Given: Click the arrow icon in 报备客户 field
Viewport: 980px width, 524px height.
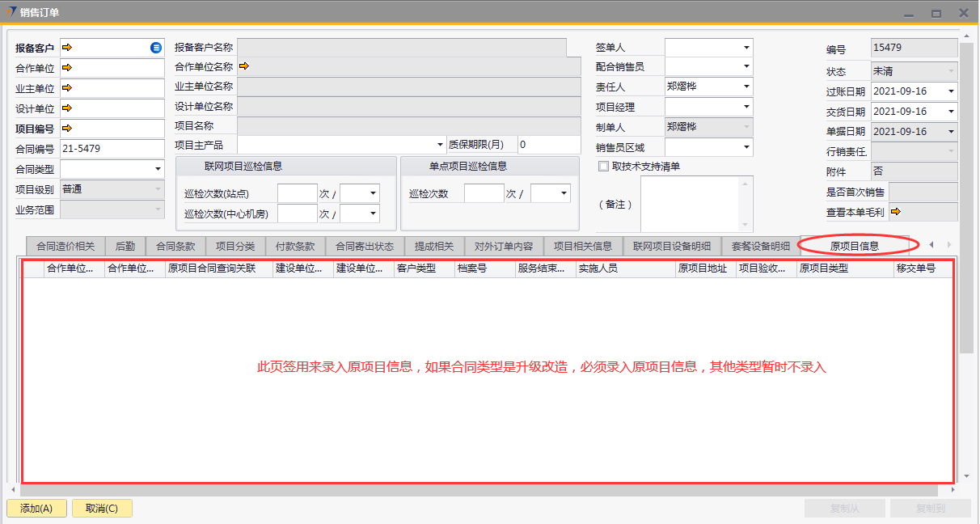Looking at the screenshot, I should (x=67, y=48).
